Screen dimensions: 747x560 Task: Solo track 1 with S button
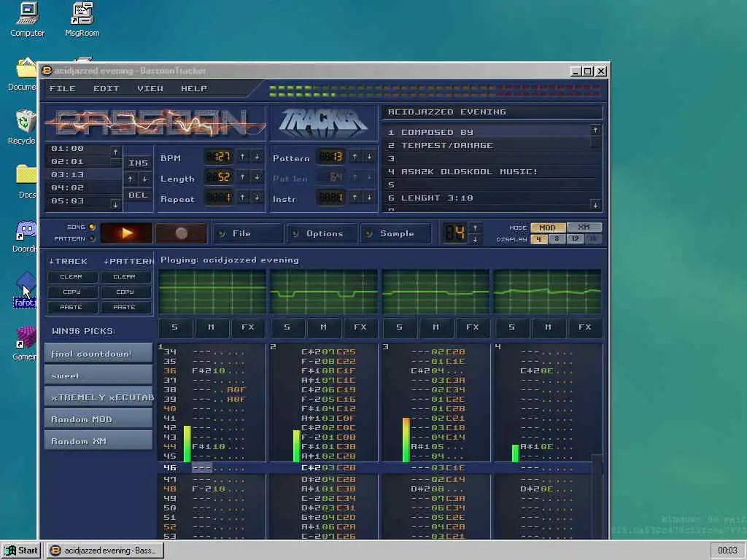click(175, 327)
